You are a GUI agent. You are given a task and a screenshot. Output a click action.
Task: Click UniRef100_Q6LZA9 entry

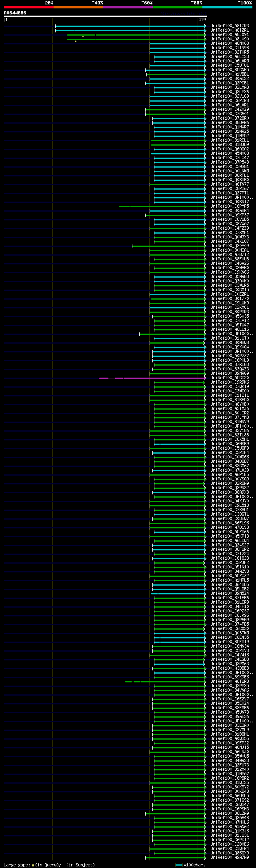coord(230,813)
